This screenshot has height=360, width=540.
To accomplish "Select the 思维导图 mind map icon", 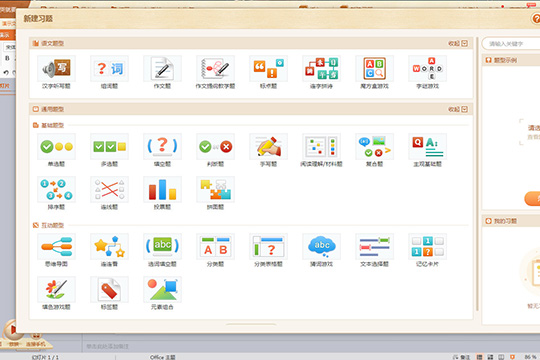I will [56, 247].
